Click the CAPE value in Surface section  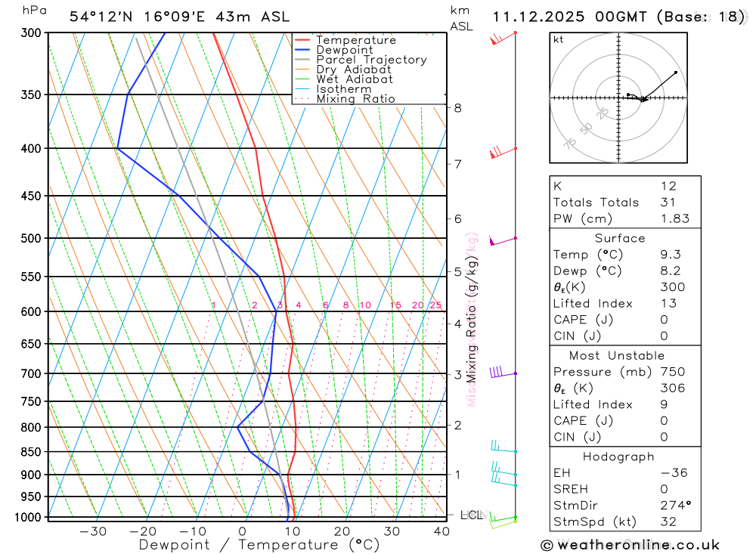[664, 320]
